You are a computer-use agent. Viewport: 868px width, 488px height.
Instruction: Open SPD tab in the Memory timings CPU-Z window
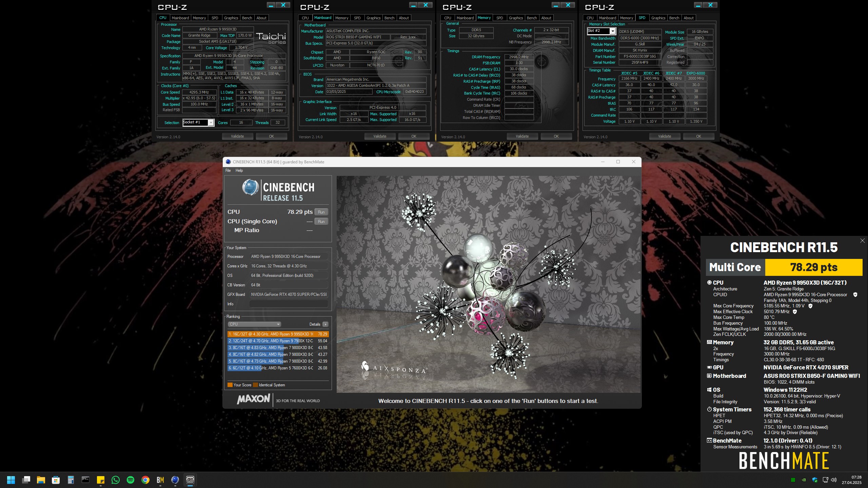click(500, 18)
